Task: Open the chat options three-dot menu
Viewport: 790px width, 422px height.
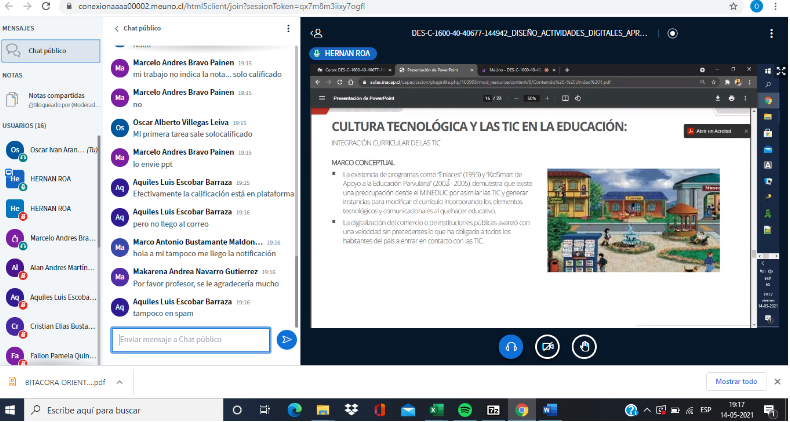Action: pos(288,29)
